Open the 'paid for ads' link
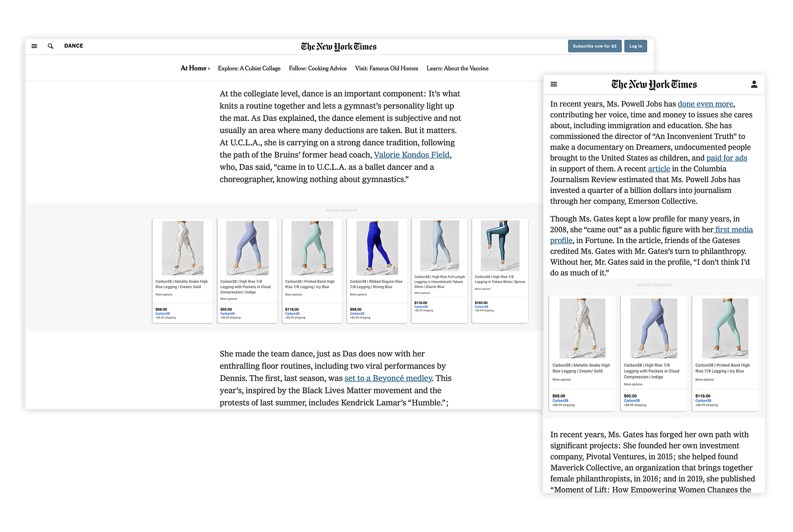 (x=727, y=158)
